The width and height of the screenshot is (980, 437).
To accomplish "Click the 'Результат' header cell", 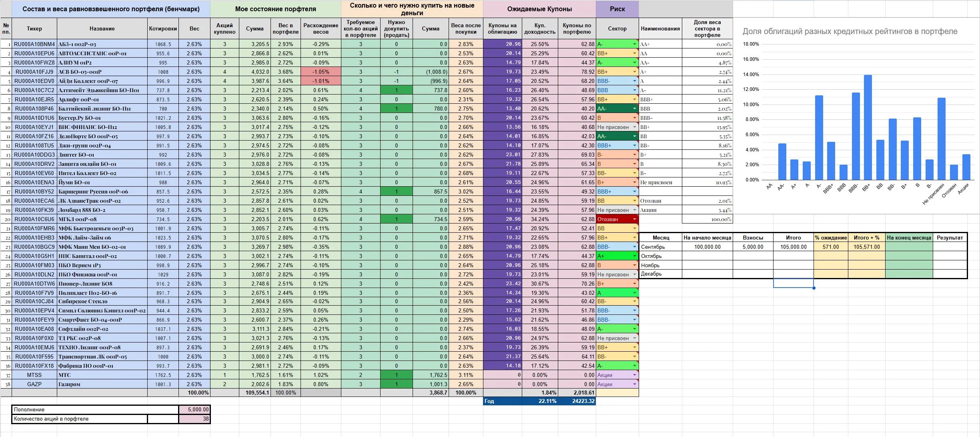I will tap(950, 238).
